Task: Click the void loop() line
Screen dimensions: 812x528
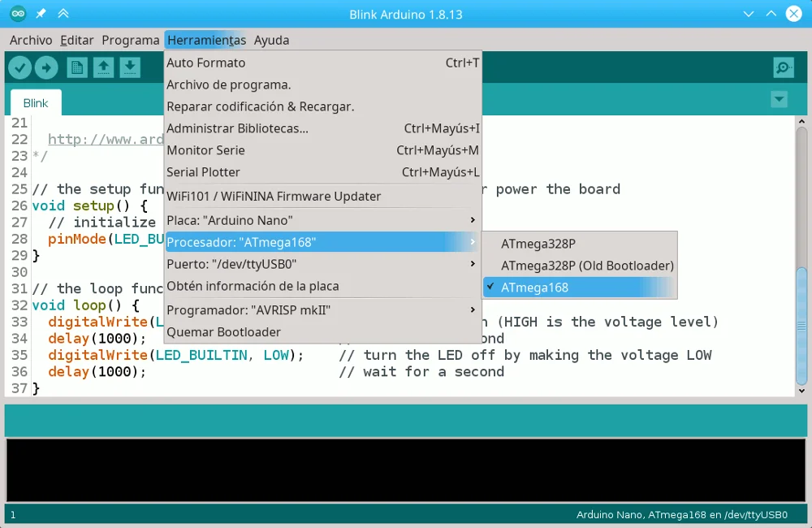Action: [85, 305]
